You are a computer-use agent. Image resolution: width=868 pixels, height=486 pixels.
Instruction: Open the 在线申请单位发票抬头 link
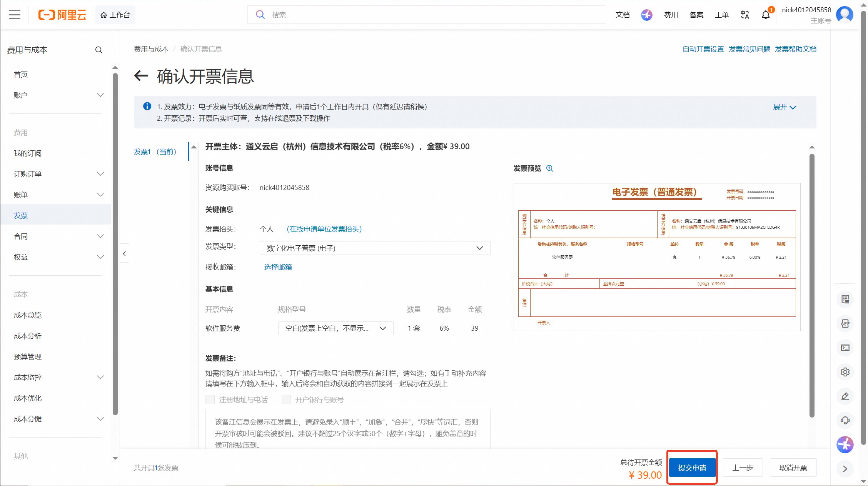324,229
